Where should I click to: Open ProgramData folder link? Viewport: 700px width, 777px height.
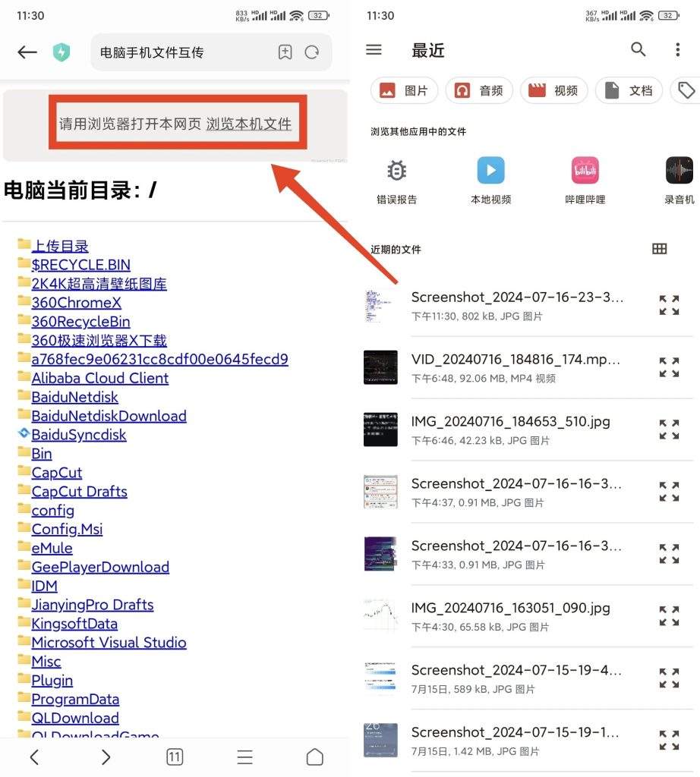pos(75,699)
